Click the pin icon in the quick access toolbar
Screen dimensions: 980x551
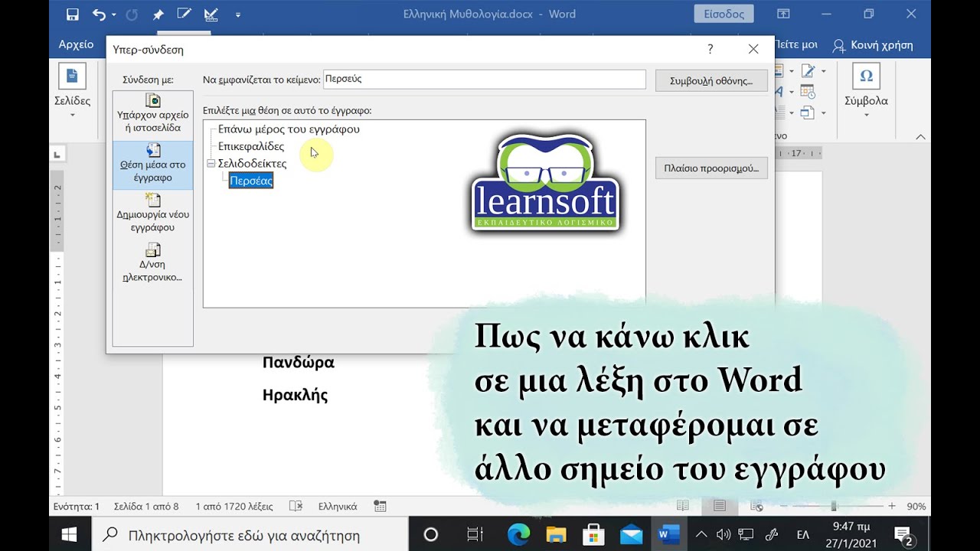pyautogui.click(x=158, y=15)
